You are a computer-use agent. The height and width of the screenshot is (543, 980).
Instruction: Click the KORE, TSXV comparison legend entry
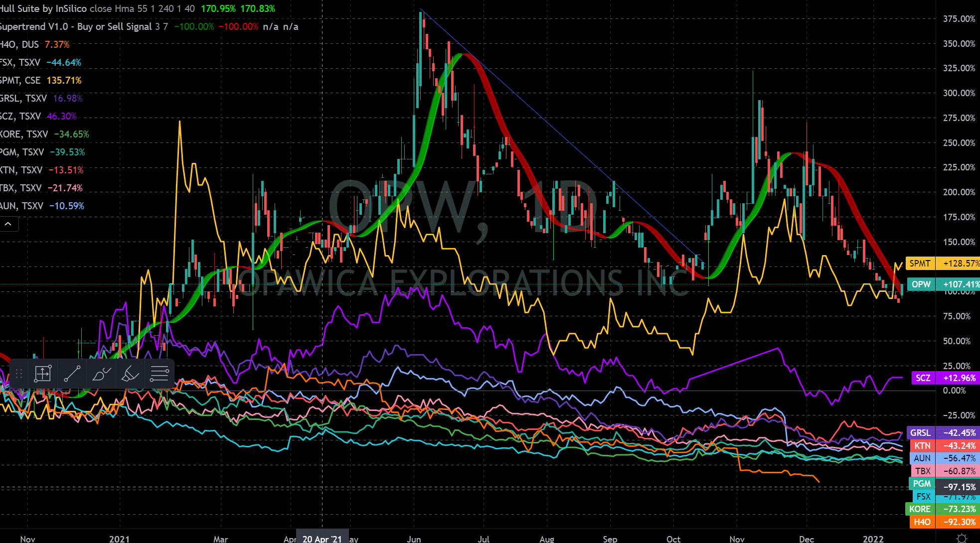tap(24, 134)
